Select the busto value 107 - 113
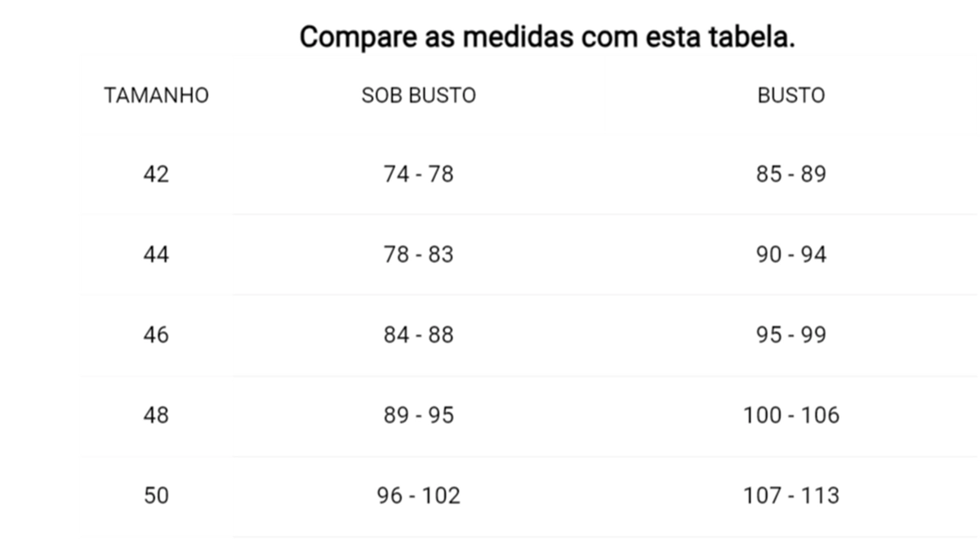 coord(791,495)
